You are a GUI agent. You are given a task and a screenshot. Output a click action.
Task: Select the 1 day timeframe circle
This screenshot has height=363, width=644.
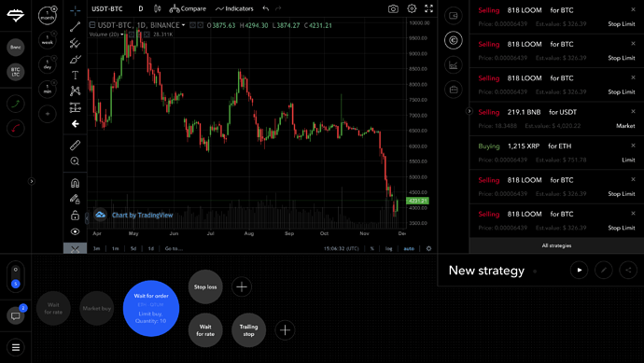click(48, 65)
